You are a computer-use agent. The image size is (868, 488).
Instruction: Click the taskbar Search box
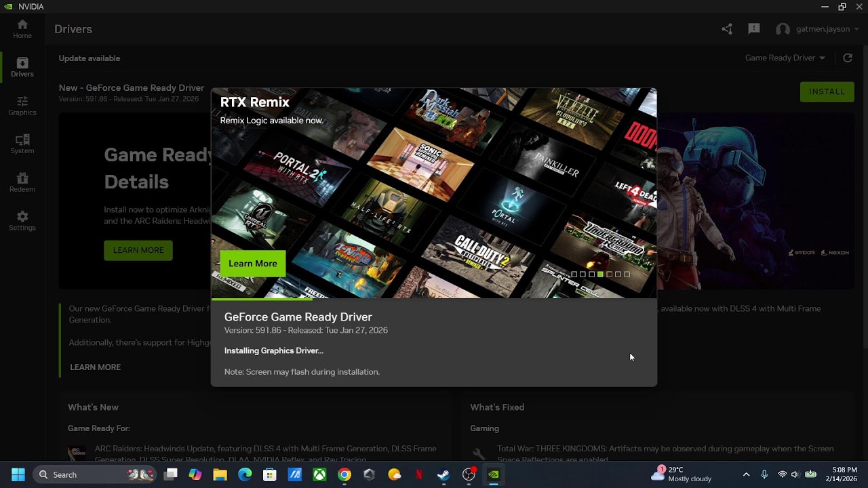(x=94, y=474)
